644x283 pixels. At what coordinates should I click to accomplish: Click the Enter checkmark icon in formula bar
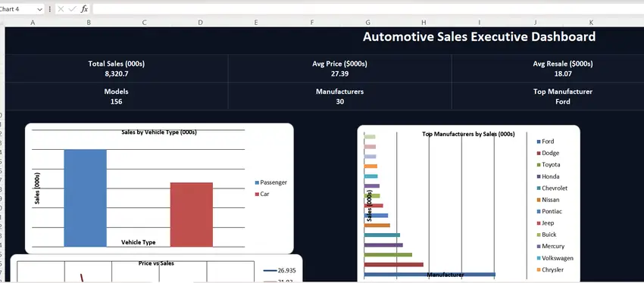pos(73,9)
